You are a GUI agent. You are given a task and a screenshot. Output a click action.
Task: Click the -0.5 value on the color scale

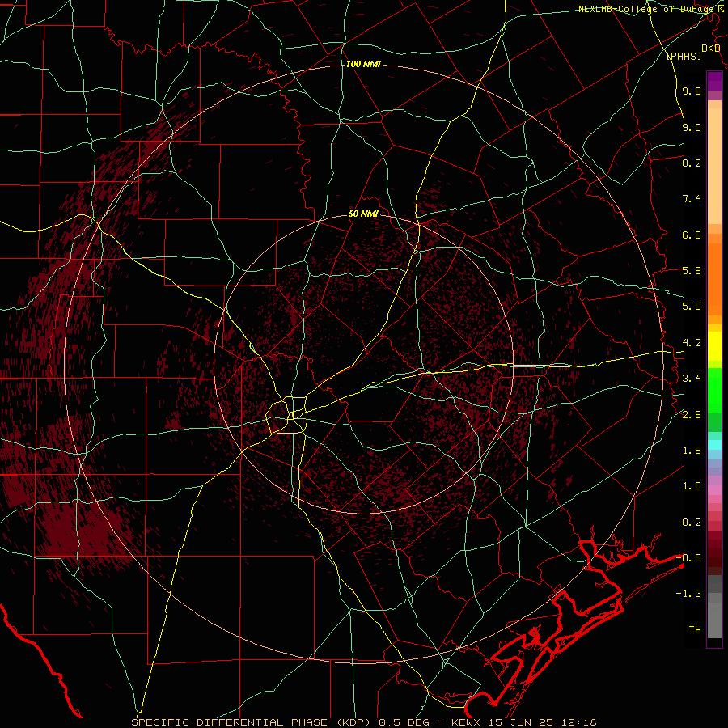[x=689, y=558]
